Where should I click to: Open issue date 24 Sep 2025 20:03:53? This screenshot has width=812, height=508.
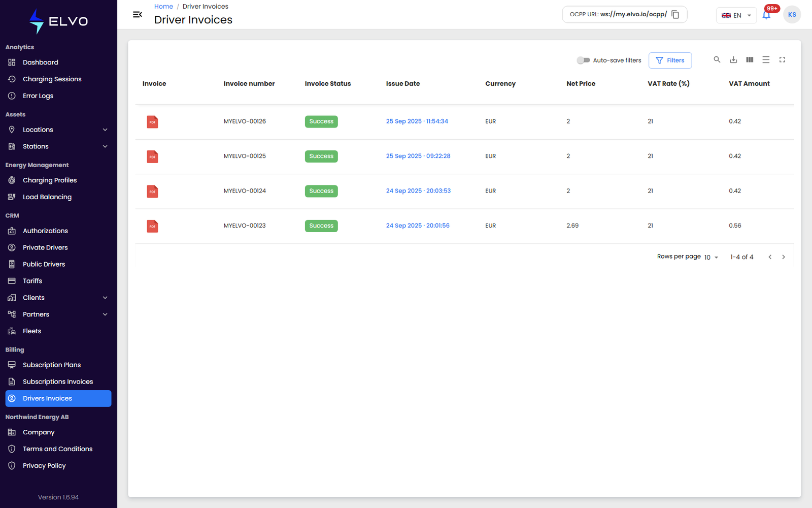418,191
